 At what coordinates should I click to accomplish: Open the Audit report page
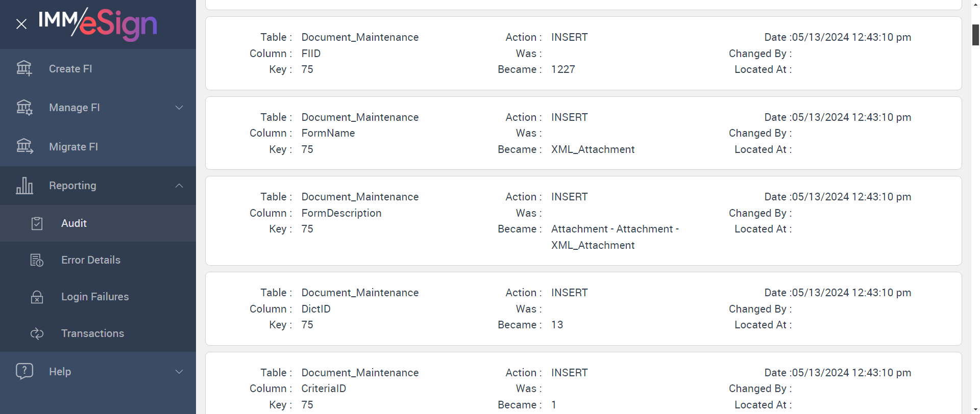click(x=74, y=223)
